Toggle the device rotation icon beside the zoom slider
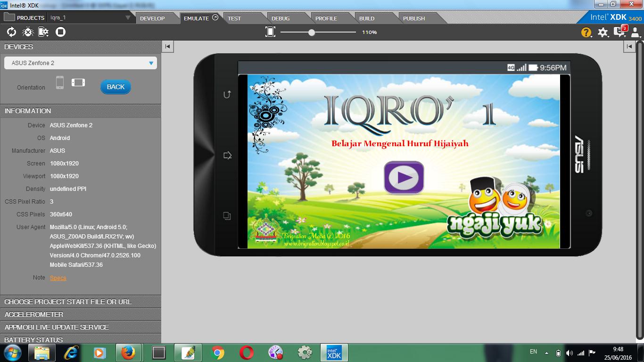644x362 pixels. coord(270,32)
